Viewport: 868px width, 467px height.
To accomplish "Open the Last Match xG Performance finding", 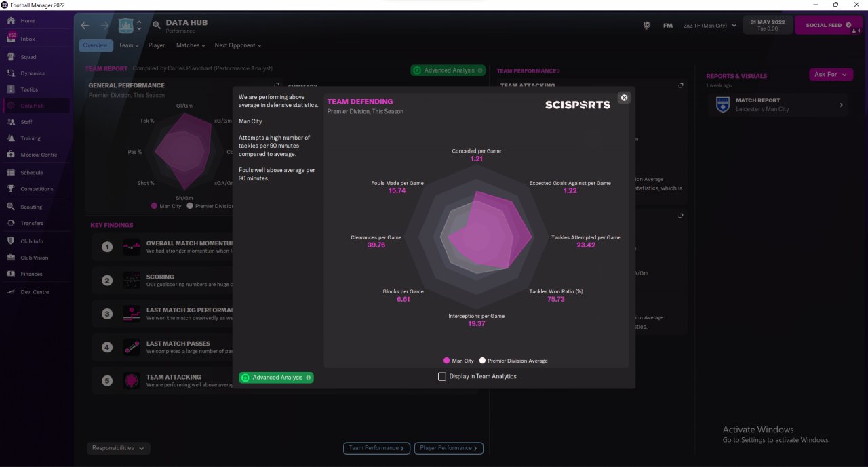I will point(163,314).
